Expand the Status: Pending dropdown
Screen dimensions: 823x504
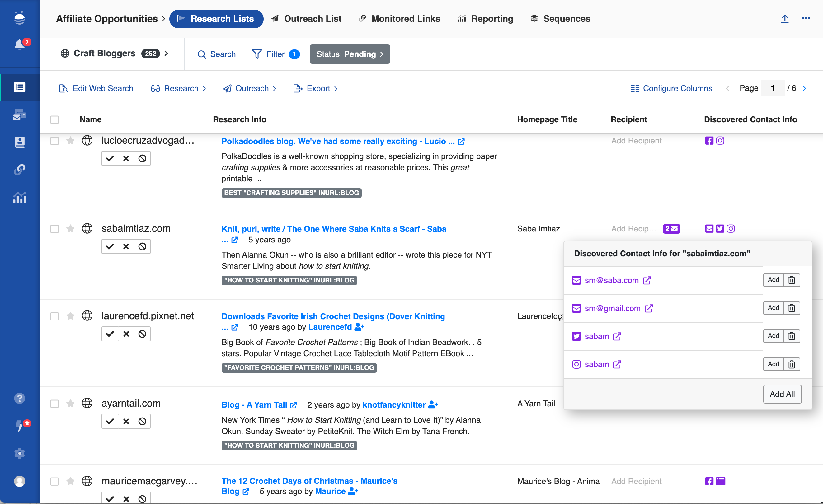(x=349, y=54)
